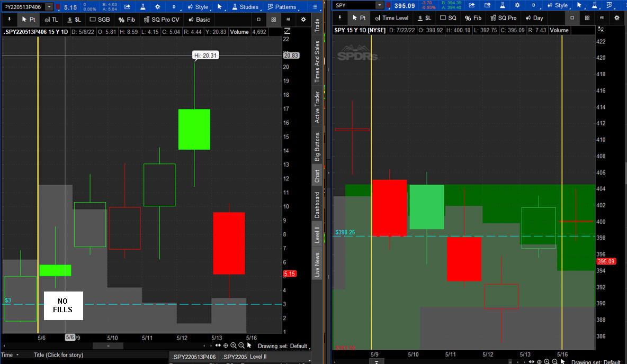Open share menu in left chart header
The width and height of the screenshot is (627, 364).
(127, 7)
